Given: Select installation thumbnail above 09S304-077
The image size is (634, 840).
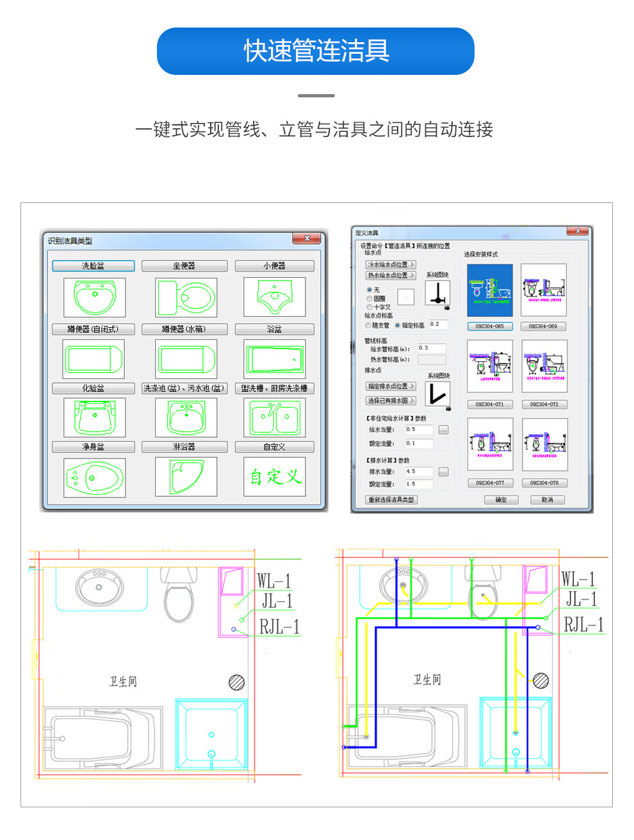Looking at the screenshot, I should coord(490,444).
